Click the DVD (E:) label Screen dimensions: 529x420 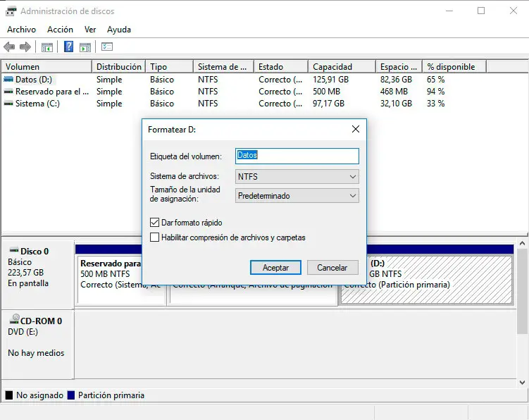[23, 332]
